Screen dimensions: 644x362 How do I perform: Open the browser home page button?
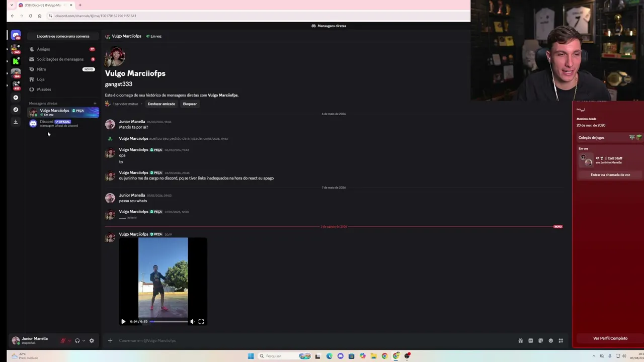40,16
